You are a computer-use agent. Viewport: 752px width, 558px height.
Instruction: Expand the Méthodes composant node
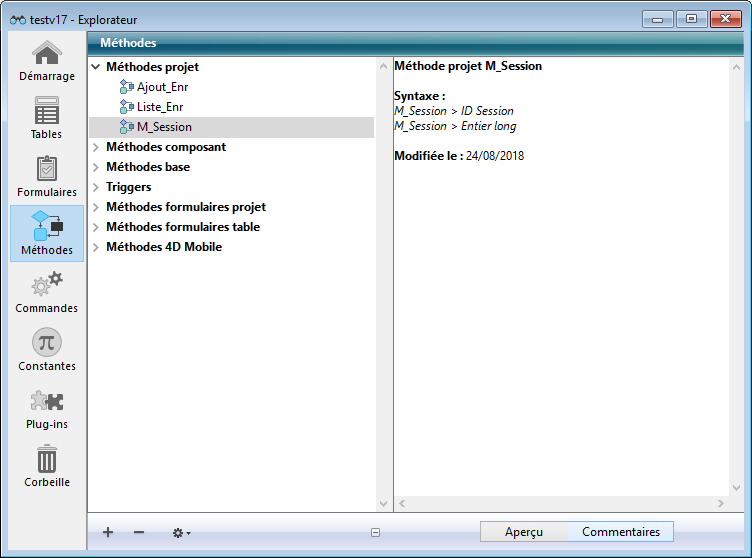[96, 147]
